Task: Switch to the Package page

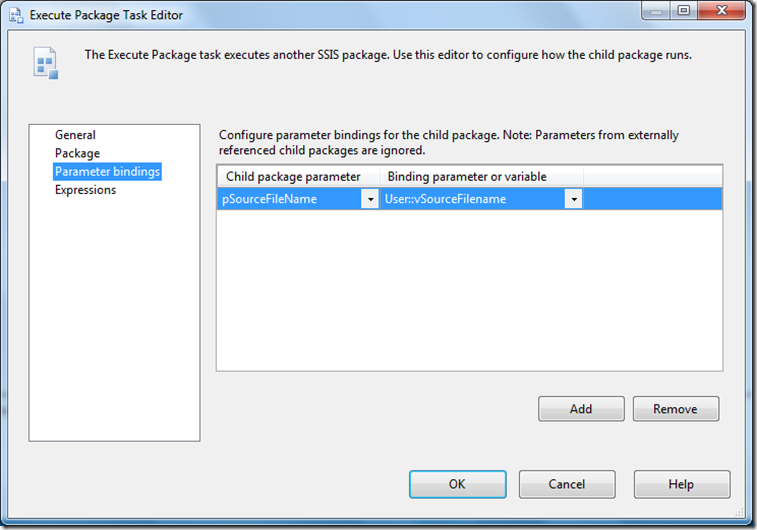Action: pyautogui.click(x=77, y=153)
